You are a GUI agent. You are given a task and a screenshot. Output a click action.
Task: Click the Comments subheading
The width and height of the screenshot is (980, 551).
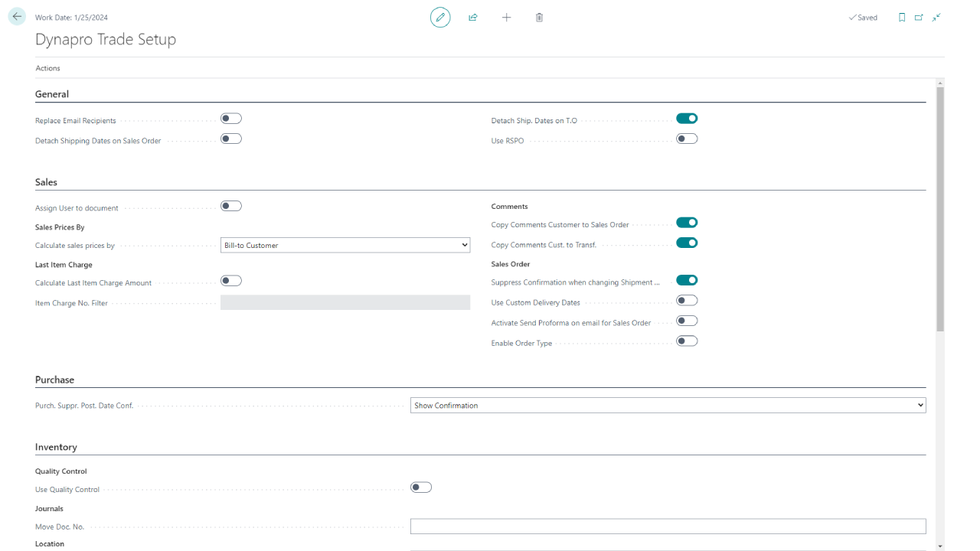(x=510, y=207)
